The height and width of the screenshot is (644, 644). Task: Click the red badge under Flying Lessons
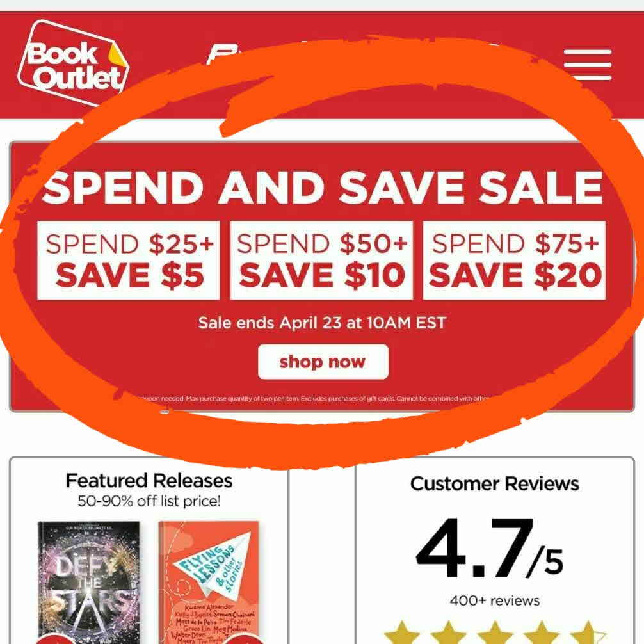pos(245,639)
